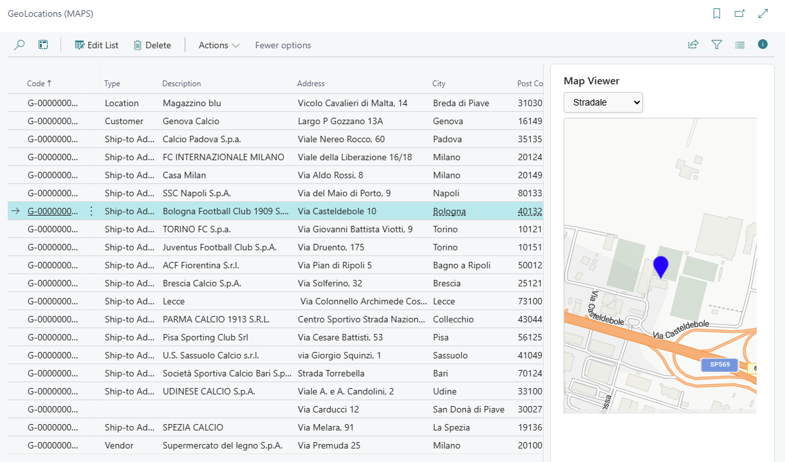Select Magazzino blu description cell
Image resolution: width=785 pixels, height=462 pixels.
point(192,103)
